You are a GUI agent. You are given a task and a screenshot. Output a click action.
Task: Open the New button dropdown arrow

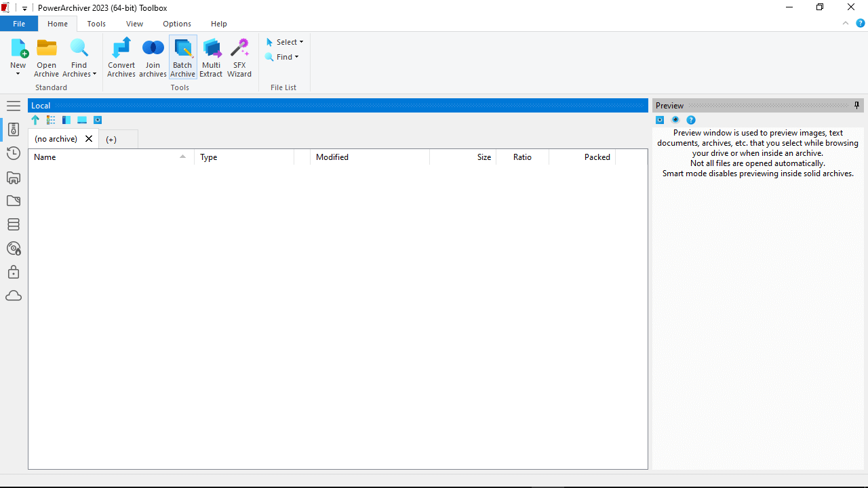pyautogui.click(x=18, y=74)
